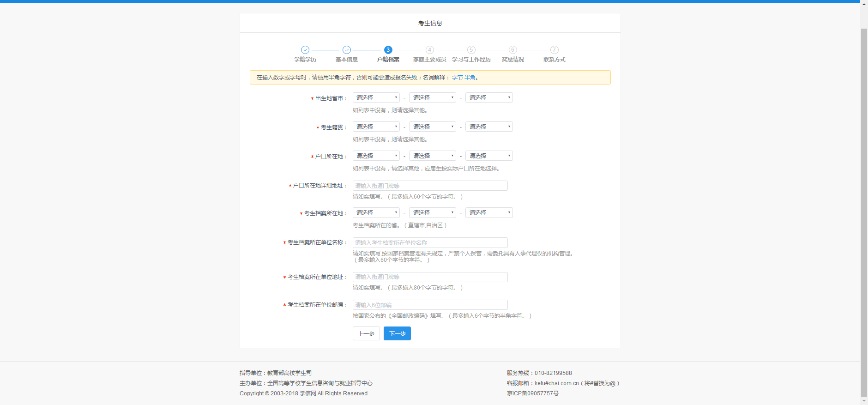868x405 pixels.
Task: Open the third 户口所在地 dropdown
Action: point(489,156)
